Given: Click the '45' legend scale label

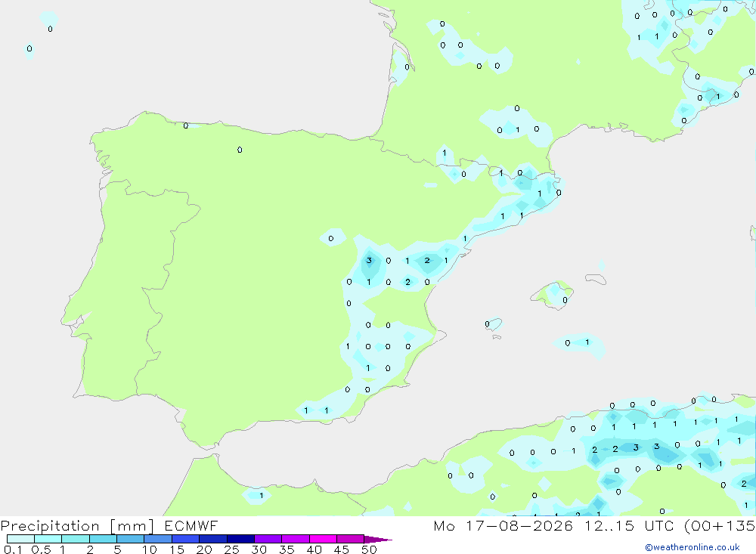Looking at the screenshot, I should 342,549.
